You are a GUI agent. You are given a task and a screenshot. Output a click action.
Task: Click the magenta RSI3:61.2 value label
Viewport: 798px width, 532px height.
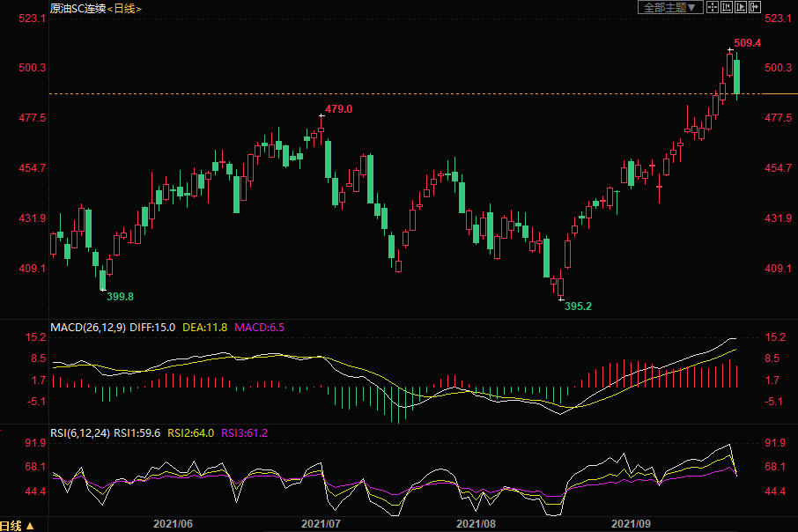[244, 432]
